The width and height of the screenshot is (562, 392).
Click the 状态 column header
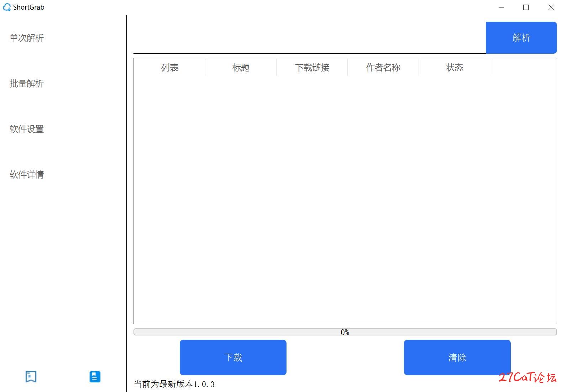(x=455, y=68)
